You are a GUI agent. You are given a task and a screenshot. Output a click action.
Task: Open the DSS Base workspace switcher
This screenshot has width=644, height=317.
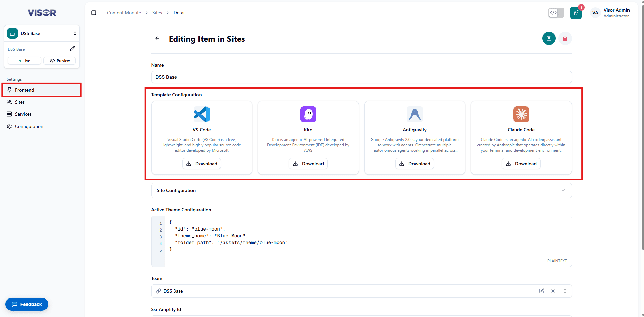click(x=42, y=33)
